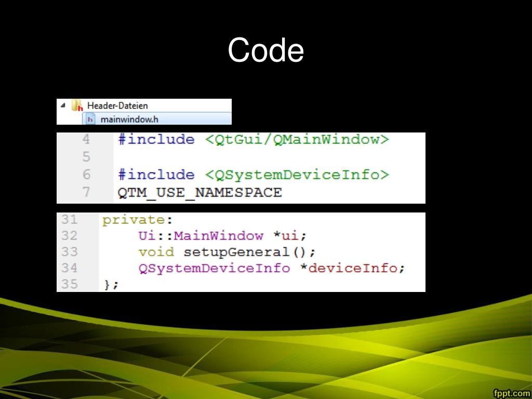Click line number 4 in the gutter
This screenshot has height=399, width=532.
tap(86, 139)
